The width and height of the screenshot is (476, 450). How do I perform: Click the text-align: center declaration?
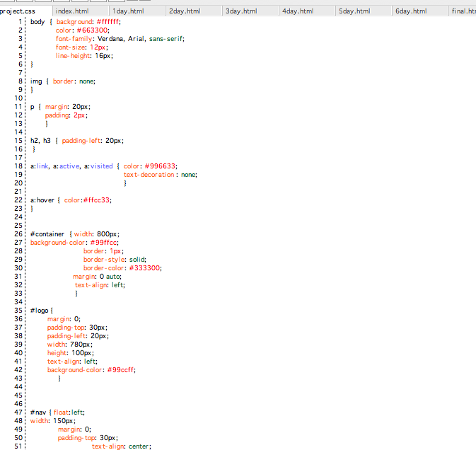click(122, 446)
